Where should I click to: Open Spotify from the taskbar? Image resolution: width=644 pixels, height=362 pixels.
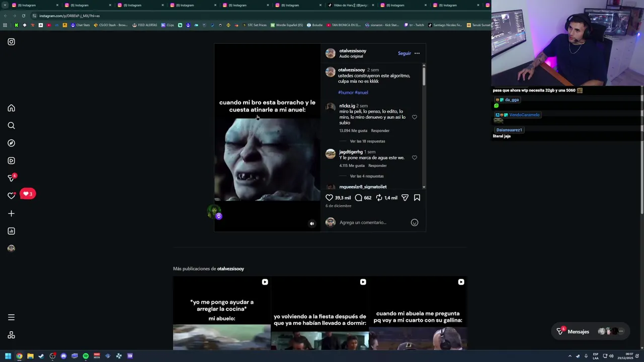click(x=86, y=356)
